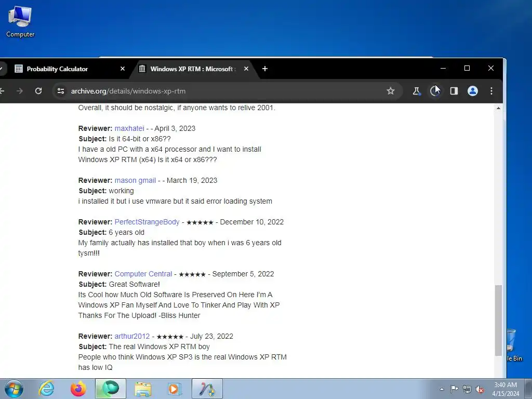The width and height of the screenshot is (532, 399).
Task: Launch Firefox from the taskbar
Action: pyautogui.click(x=78, y=389)
